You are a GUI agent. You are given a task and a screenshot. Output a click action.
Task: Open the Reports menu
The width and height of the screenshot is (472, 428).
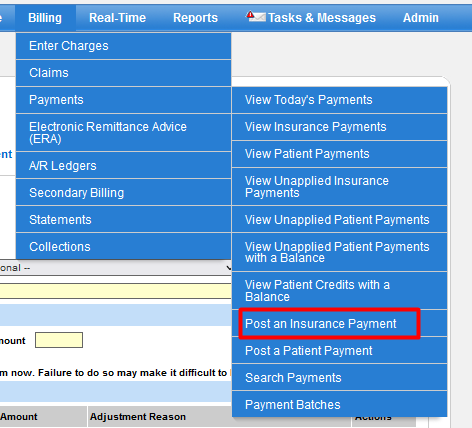coord(195,18)
